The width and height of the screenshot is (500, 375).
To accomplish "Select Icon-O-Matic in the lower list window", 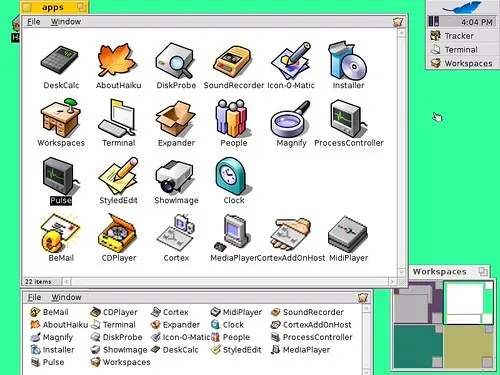I will click(180, 337).
